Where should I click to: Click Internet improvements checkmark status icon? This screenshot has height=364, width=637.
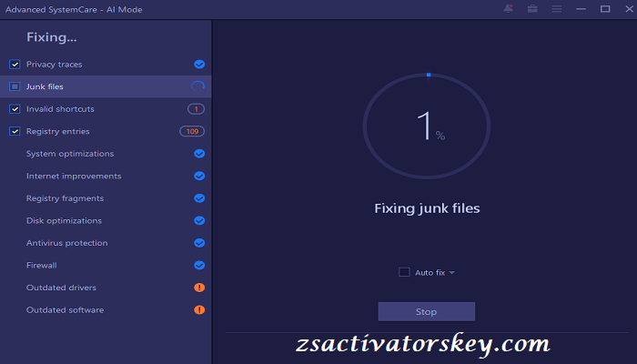(x=199, y=176)
